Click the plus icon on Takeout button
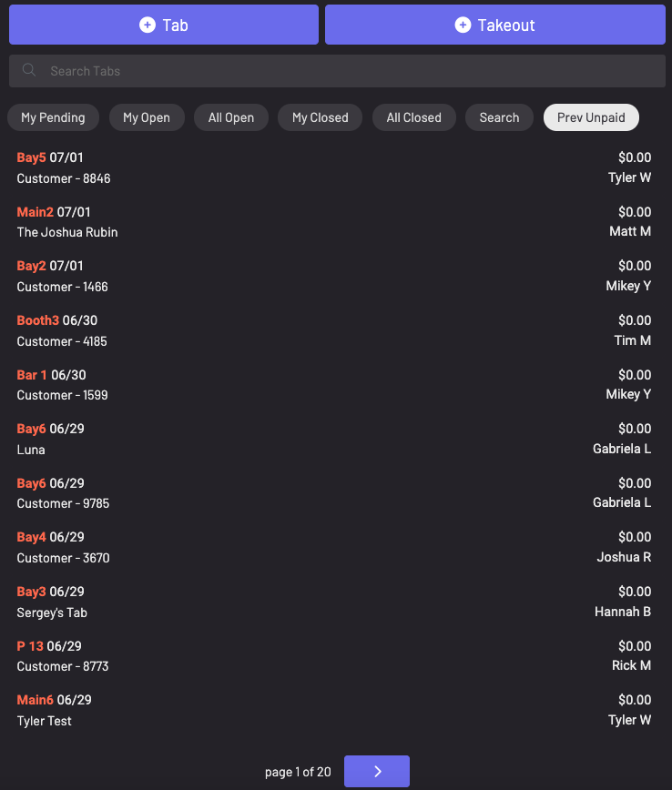The image size is (672, 790). (x=463, y=25)
